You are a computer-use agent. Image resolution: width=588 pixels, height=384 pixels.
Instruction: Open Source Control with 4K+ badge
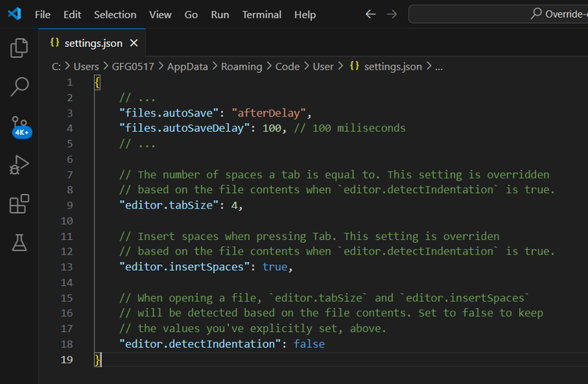coord(20,125)
